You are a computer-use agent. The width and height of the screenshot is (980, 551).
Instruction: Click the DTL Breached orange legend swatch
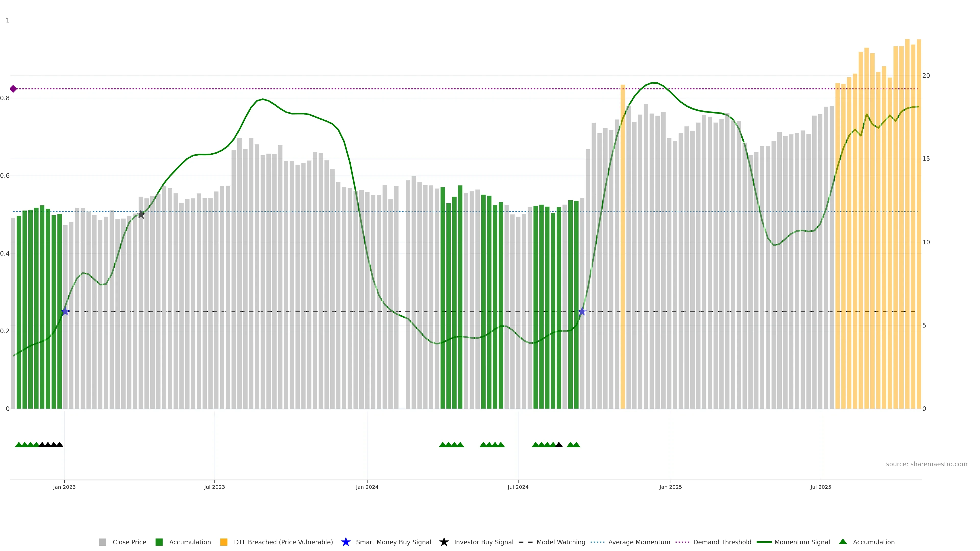click(x=224, y=542)
